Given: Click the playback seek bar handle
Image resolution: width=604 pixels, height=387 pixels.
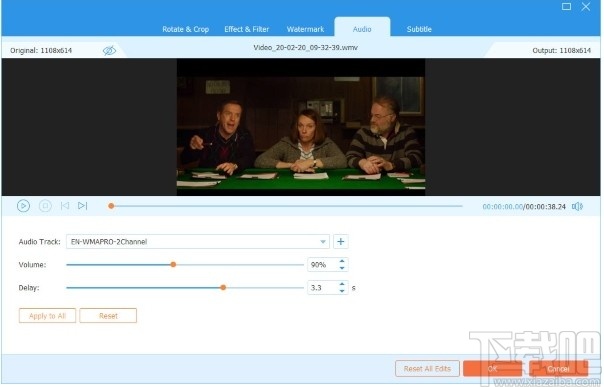Looking at the screenshot, I should (111, 206).
